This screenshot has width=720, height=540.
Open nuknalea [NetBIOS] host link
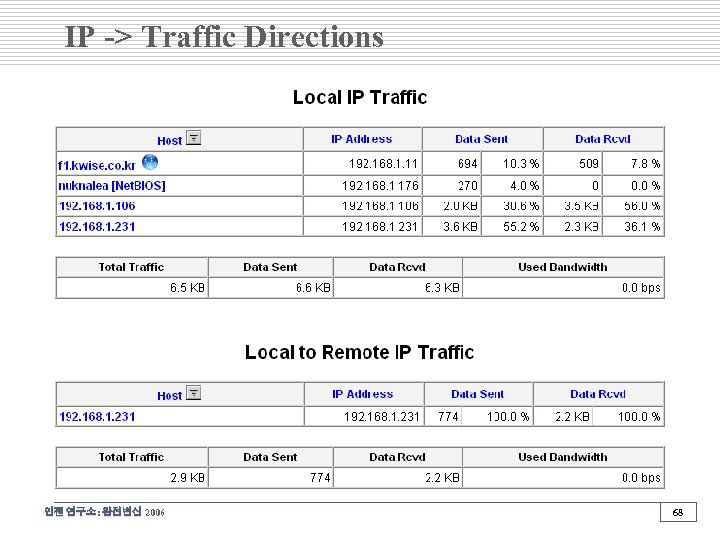pos(112,186)
